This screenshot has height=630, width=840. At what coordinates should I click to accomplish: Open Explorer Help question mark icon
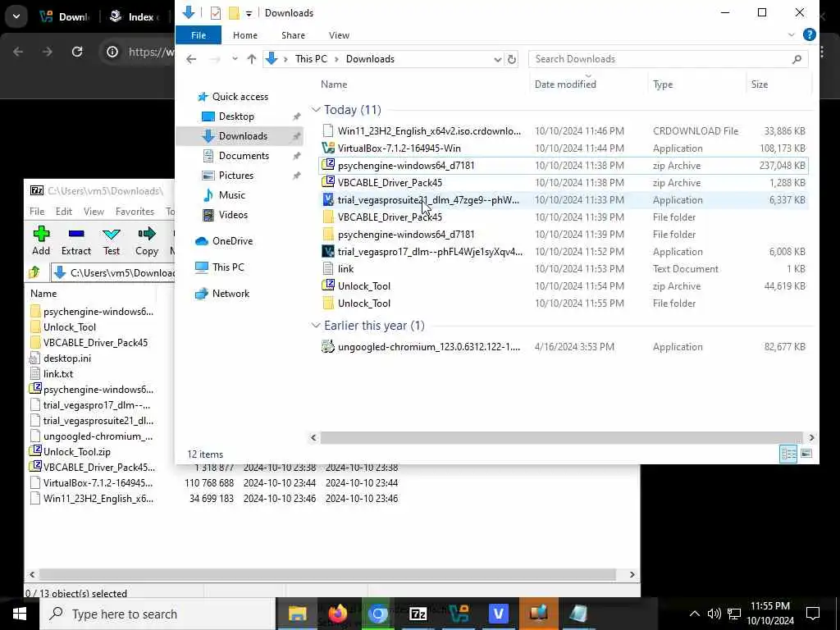(809, 34)
